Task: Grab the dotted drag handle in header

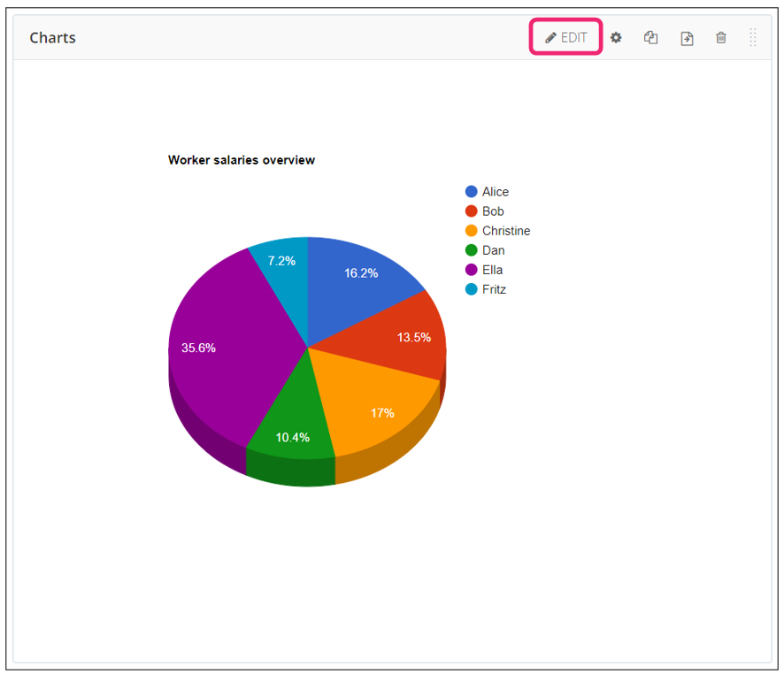Action: 753,37
